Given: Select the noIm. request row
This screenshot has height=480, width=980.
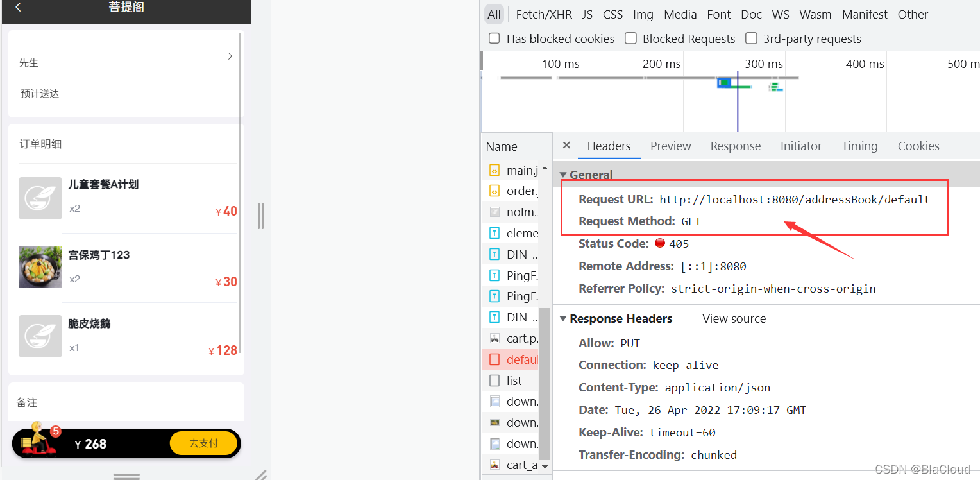Looking at the screenshot, I should click(511, 212).
